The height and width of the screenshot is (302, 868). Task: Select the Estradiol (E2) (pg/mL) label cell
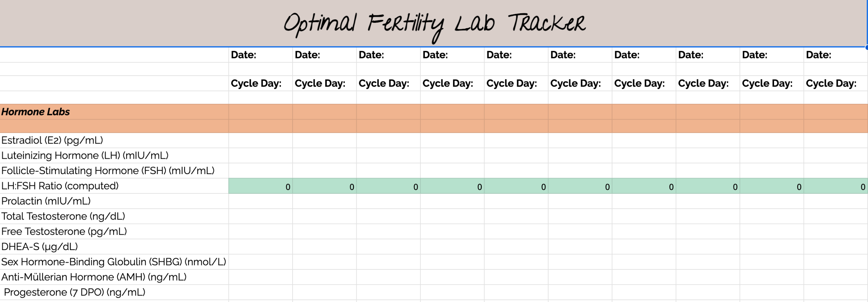click(x=114, y=140)
